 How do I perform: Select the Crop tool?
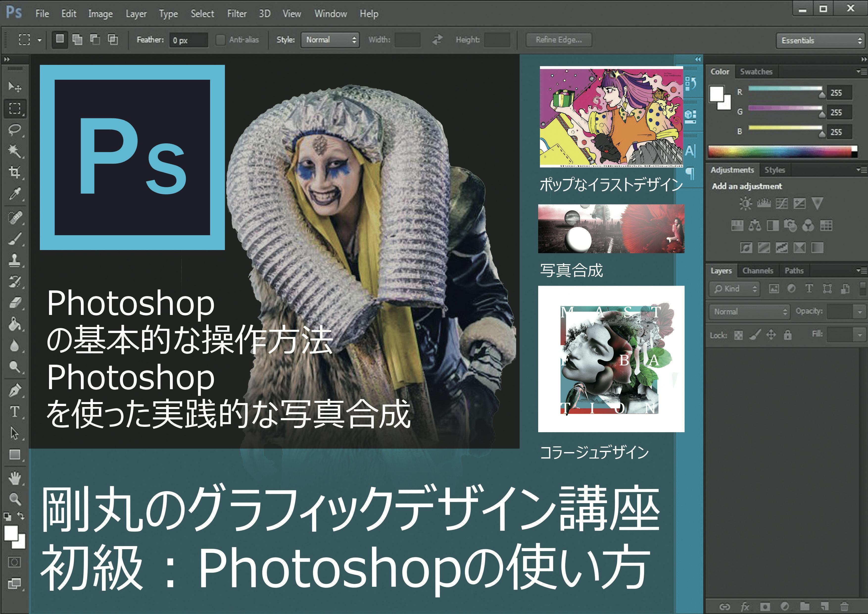tap(15, 172)
